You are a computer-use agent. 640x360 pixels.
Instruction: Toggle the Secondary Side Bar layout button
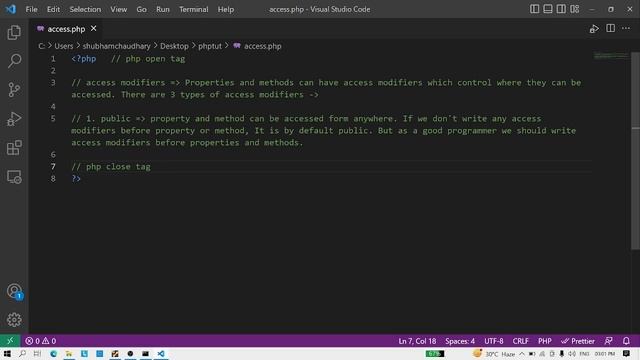pos(561,9)
